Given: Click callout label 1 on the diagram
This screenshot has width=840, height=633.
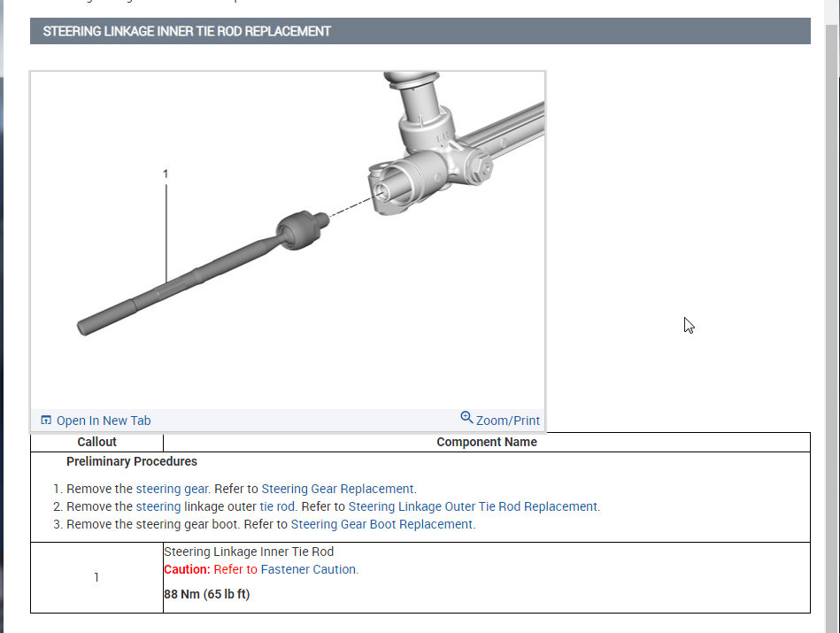Looking at the screenshot, I should (x=166, y=175).
